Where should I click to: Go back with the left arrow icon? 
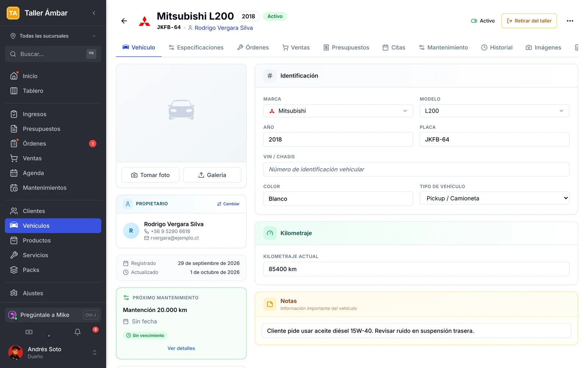(x=124, y=21)
